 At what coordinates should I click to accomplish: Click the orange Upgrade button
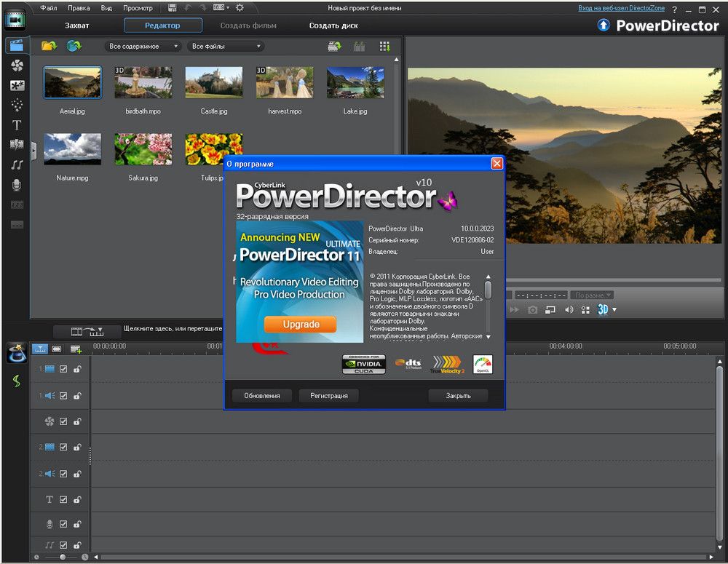pos(300,324)
